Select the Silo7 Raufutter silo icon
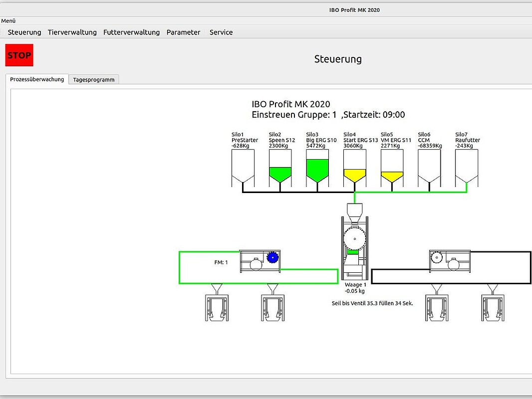This screenshot has height=399, width=532. [x=467, y=168]
